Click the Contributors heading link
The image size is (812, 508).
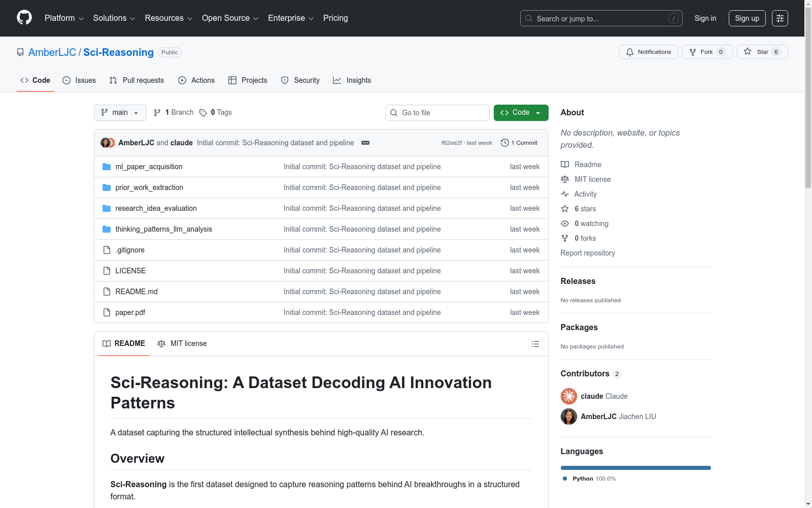pyautogui.click(x=591, y=373)
